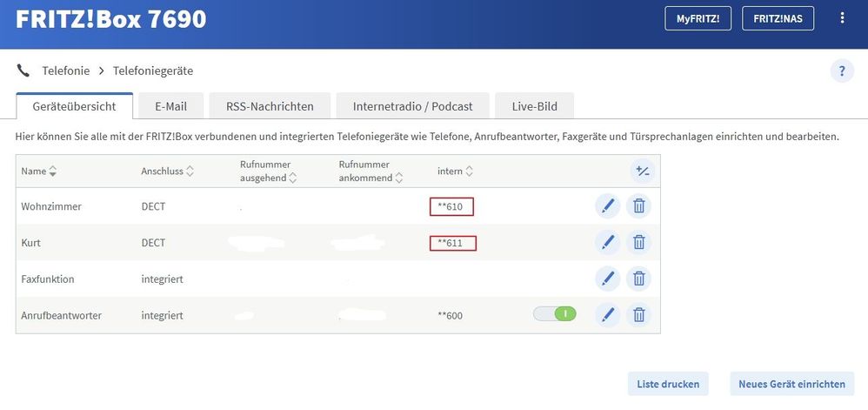The height and width of the screenshot is (410, 868).
Task: Delete the Faxfunktion entry via trash icon
Action: pos(638,279)
